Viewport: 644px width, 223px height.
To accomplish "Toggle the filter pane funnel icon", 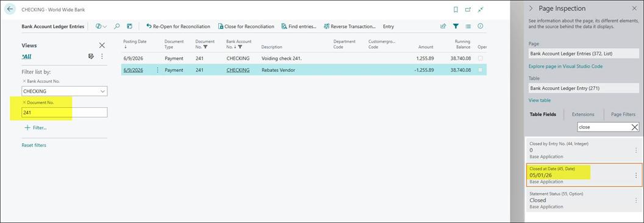I will coord(456,26).
